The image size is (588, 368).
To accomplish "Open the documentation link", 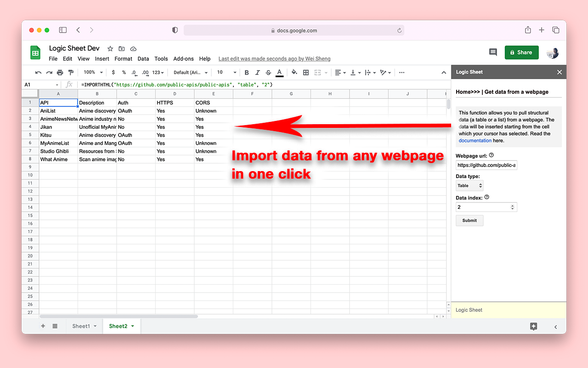I will 475,141.
